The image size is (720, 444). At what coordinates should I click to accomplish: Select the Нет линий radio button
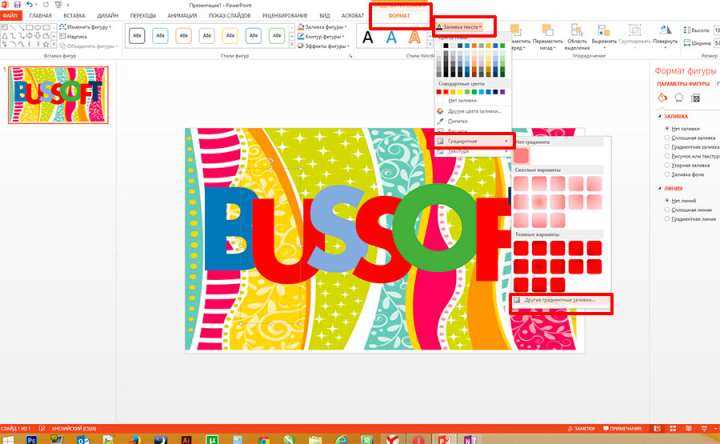667,201
